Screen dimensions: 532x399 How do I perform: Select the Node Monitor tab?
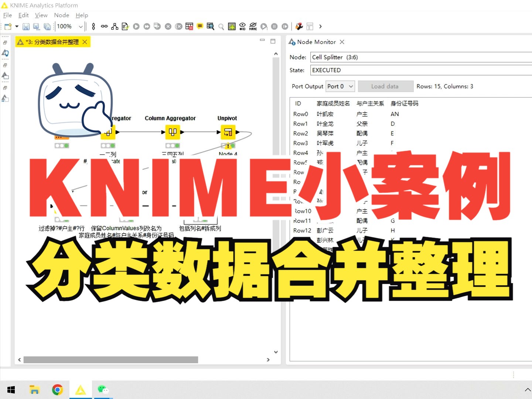pos(316,42)
